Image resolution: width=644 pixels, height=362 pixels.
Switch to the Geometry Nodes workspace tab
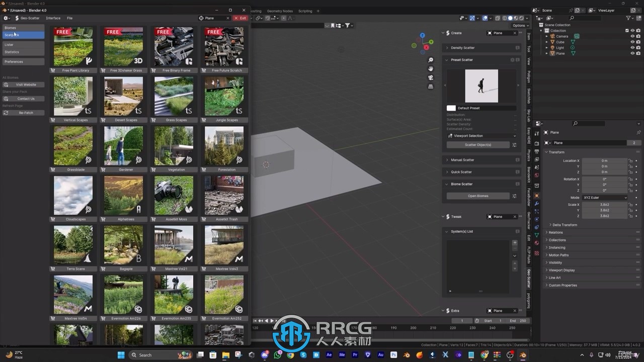pyautogui.click(x=280, y=11)
